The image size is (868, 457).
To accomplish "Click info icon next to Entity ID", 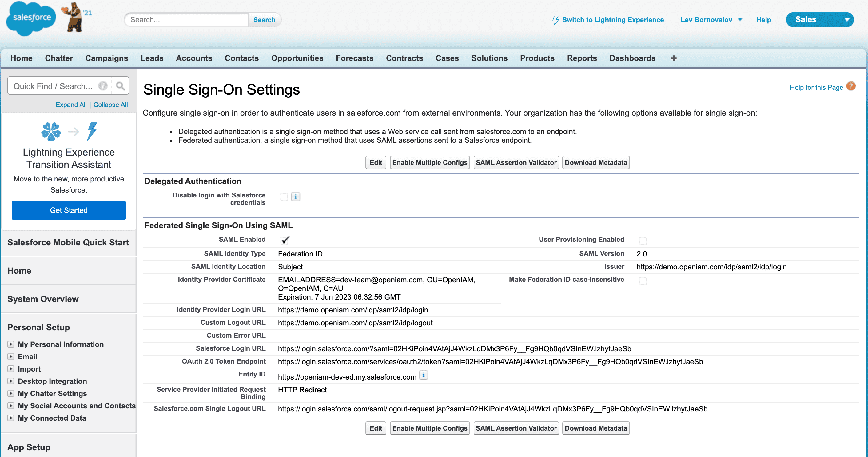I will [x=424, y=375].
